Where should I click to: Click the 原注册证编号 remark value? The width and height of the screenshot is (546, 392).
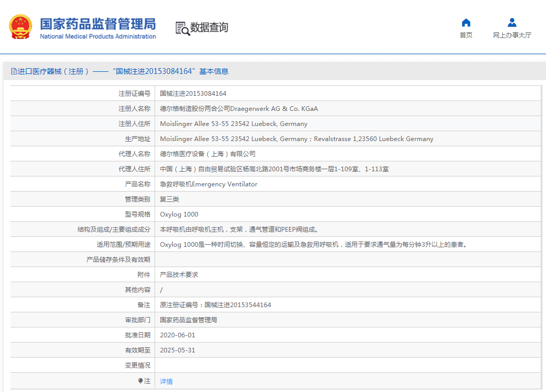point(215,305)
